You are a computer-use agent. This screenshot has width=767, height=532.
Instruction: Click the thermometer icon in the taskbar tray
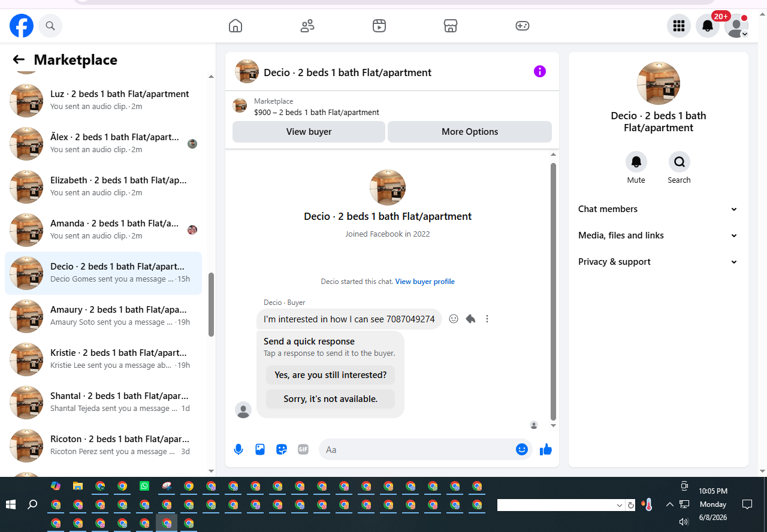click(x=648, y=504)
